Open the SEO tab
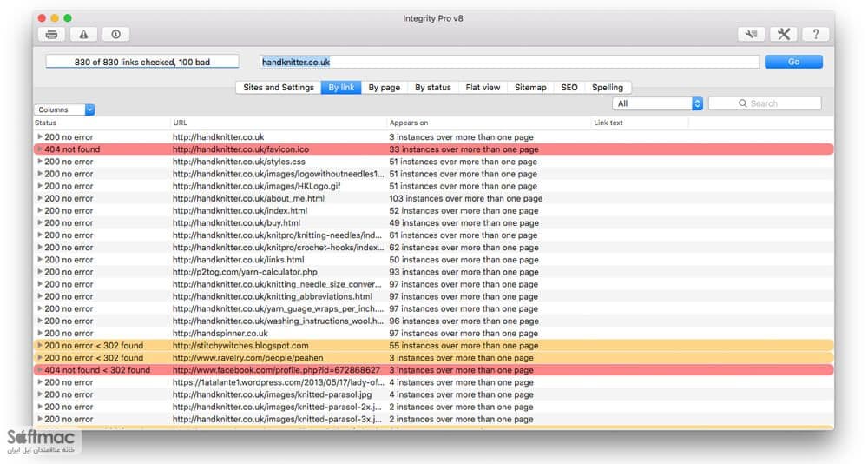 point(569,88)
